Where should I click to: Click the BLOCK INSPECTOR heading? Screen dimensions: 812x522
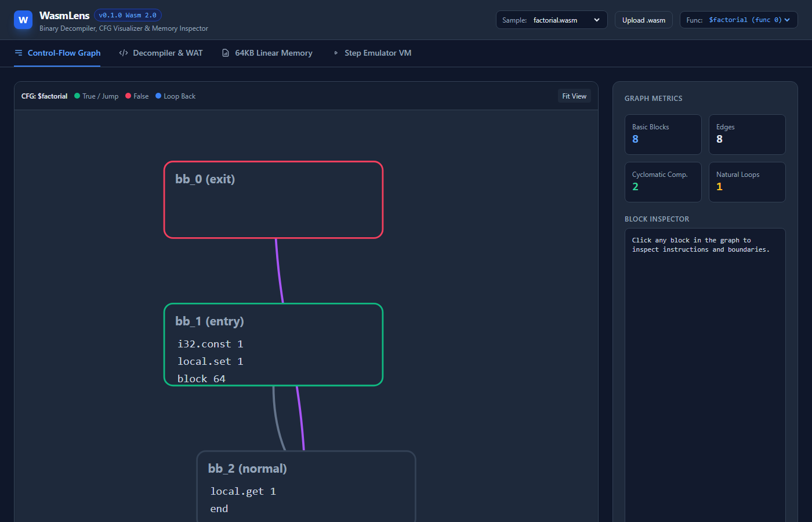(657, 219)
